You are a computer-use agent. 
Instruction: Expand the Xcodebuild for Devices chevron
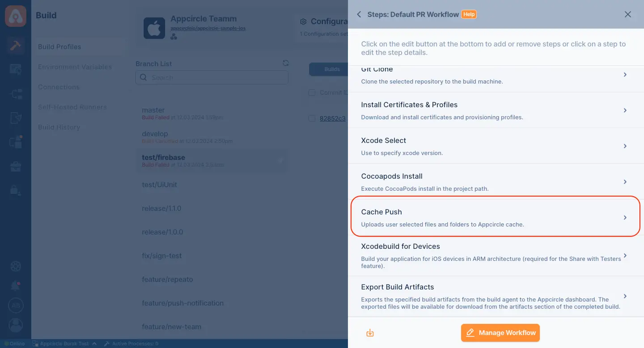625,256
